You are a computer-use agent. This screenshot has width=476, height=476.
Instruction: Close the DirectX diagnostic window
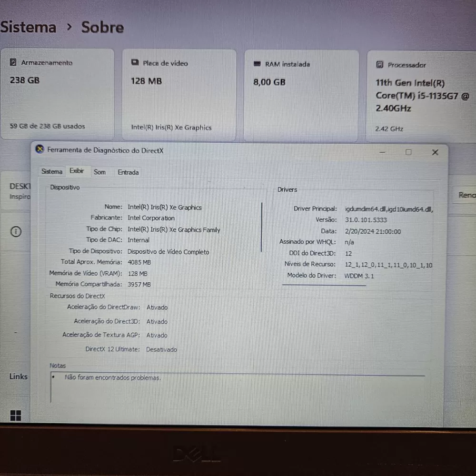435,152
